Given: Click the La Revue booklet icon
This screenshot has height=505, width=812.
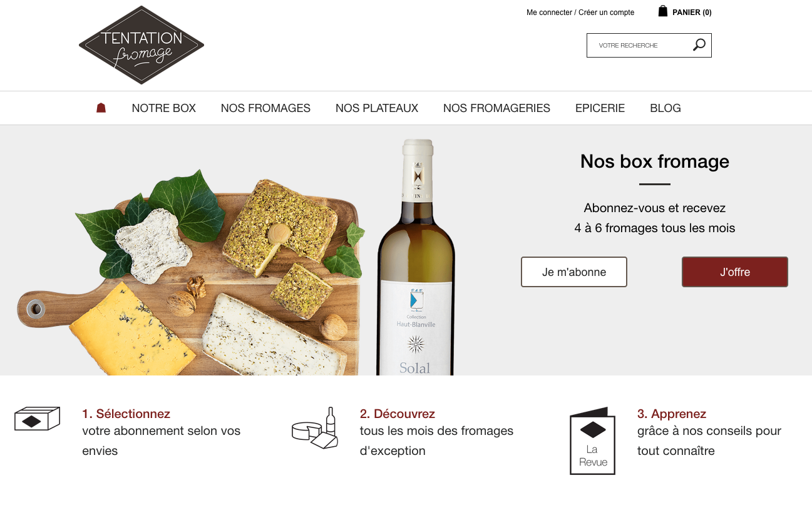Looking at the screenshot, I should 592,441.
